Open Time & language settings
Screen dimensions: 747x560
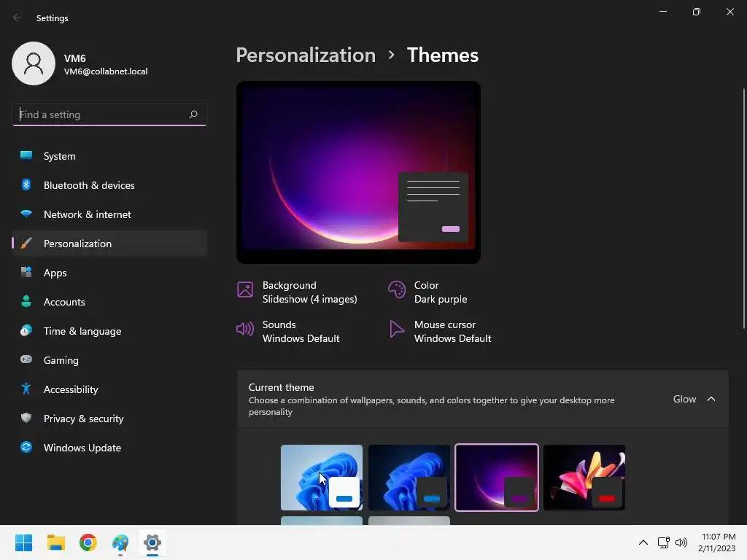(109, 331)
